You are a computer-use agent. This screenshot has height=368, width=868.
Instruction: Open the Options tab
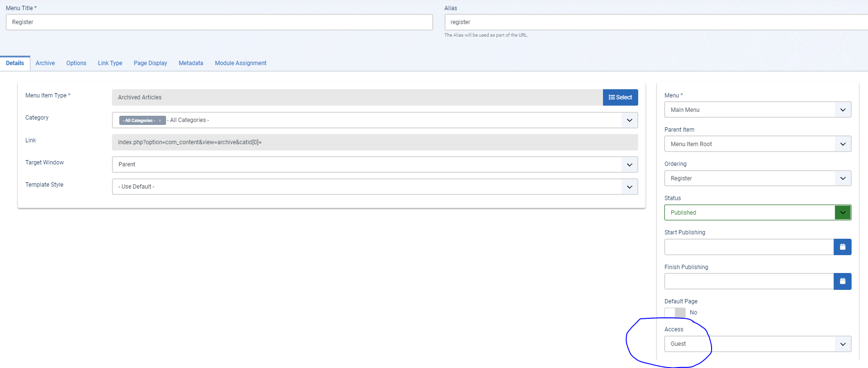click(76, 63)
